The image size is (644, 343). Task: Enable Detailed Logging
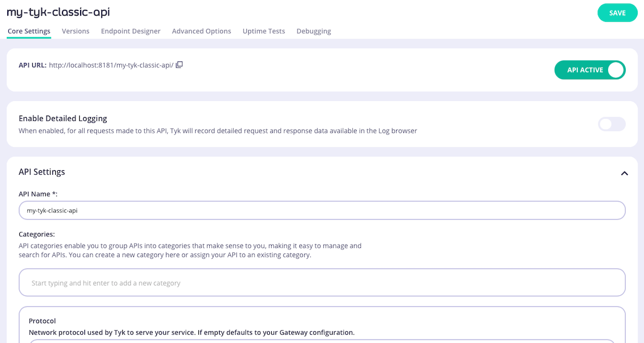coord(611,124)
